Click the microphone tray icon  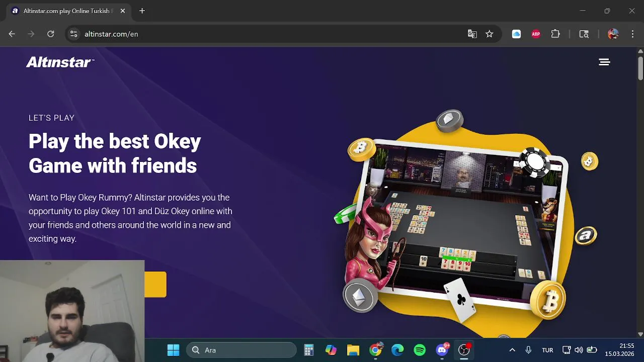coord(528,350)
